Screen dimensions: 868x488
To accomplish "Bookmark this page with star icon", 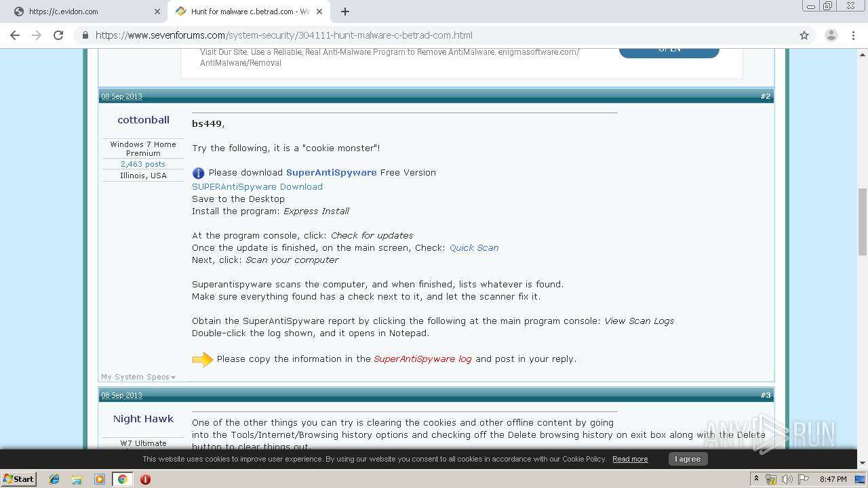I will (804, 35).
